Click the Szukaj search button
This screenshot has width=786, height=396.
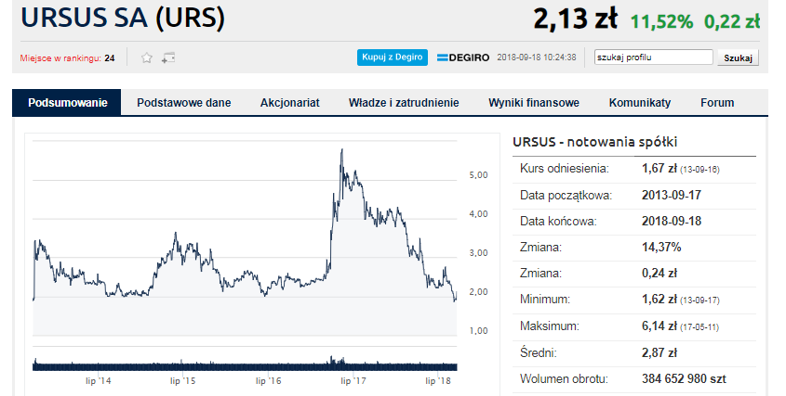click(738, 58)
